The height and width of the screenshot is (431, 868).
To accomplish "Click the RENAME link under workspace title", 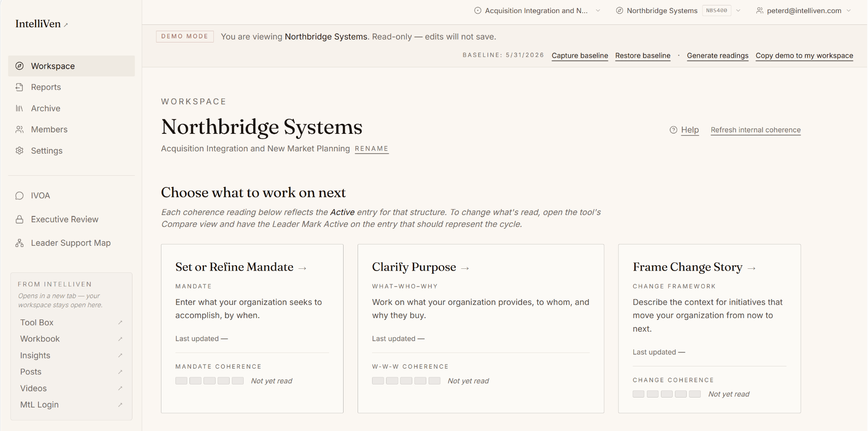I will click(x=372, y=149).
